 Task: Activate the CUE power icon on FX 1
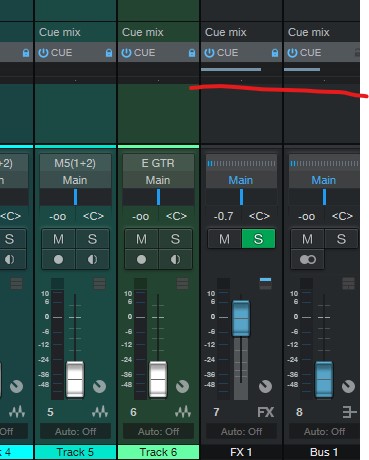coord(209,53)
